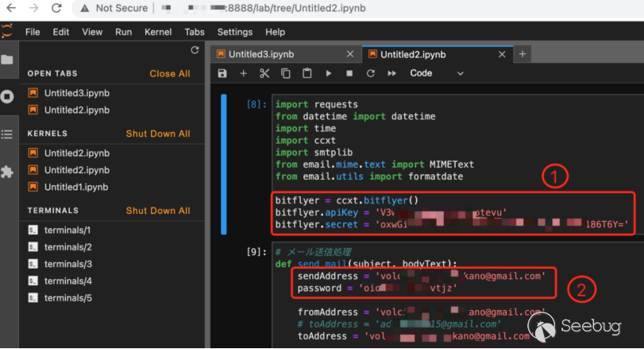Copy selected cells icon

[x=285, y=73]
